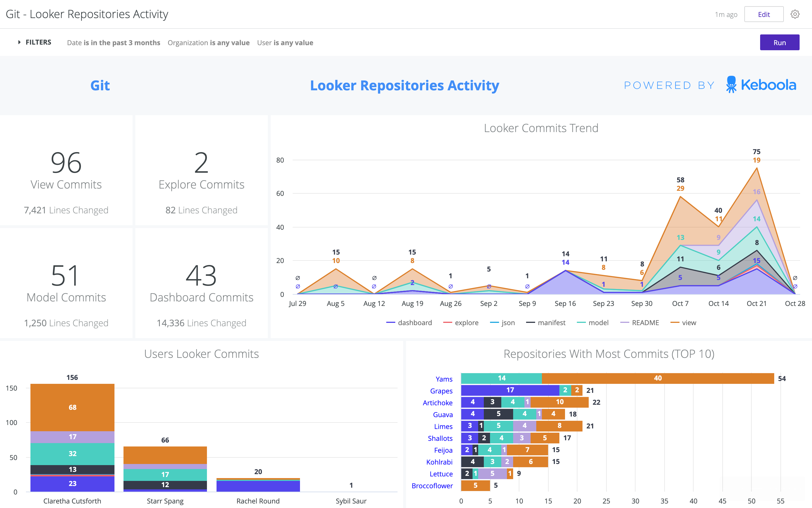
Task: Click the Broccoflower orange 5 bar
Action: point(475,485)
